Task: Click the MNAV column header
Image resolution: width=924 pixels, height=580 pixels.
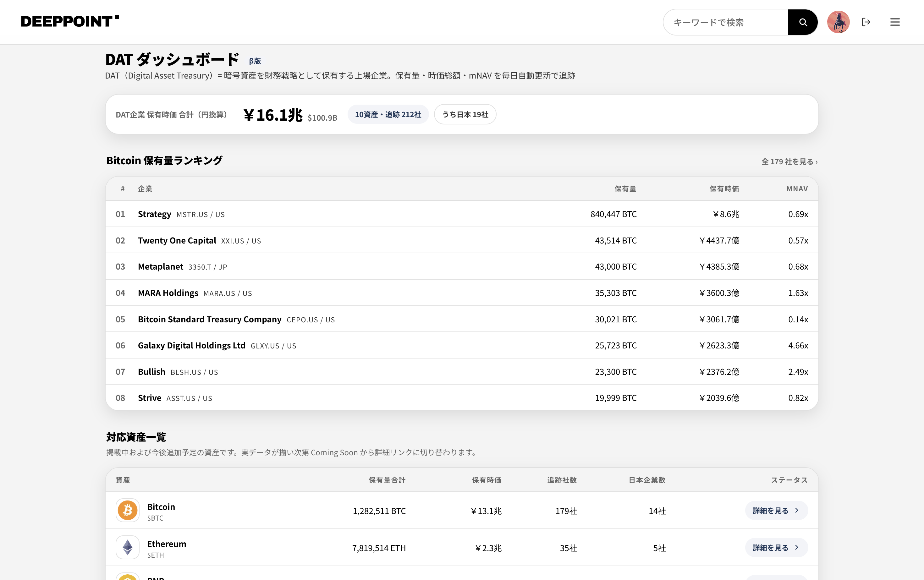Action: [x=797, y=189]
